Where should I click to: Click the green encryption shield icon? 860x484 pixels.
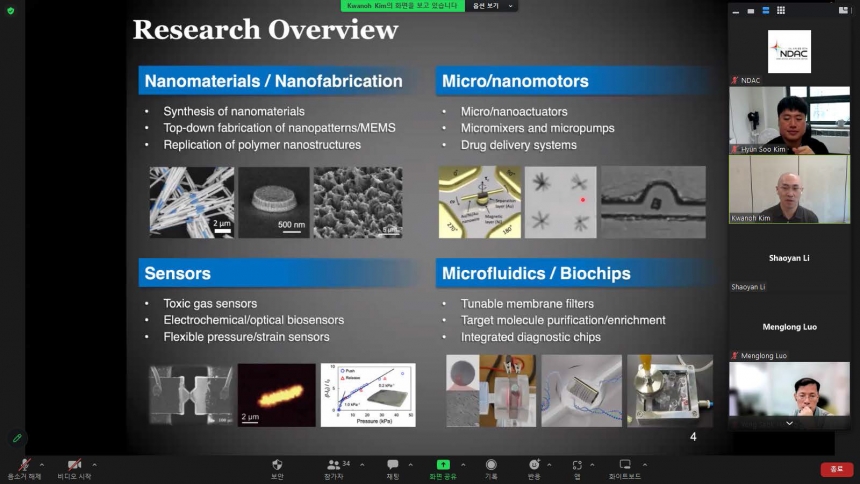tap(10, 10)
